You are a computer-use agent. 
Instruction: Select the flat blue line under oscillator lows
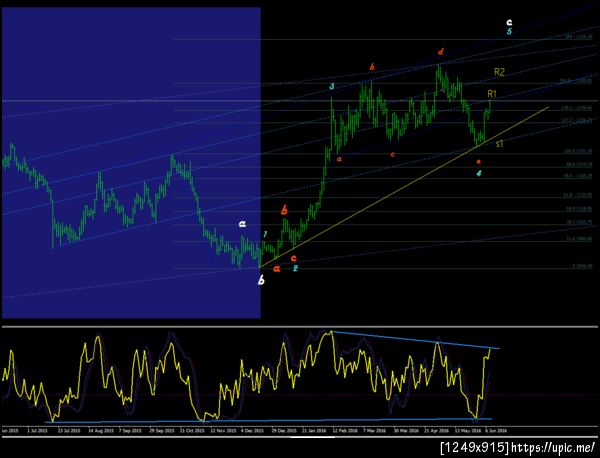(x=268, y=421)
